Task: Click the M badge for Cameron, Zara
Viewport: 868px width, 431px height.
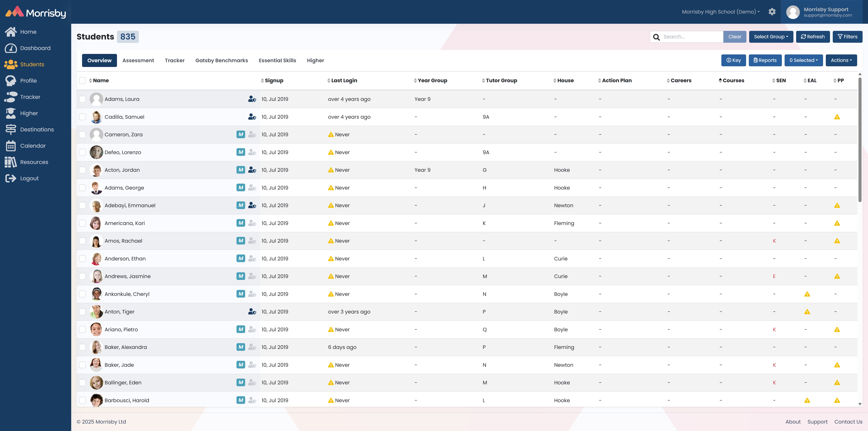Action: pos(241,134)
